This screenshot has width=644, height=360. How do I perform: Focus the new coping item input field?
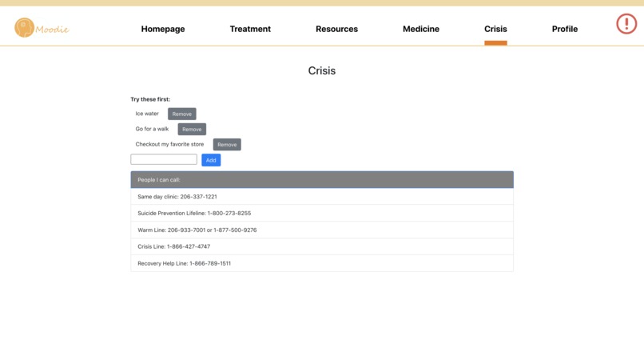coord(164,159)
